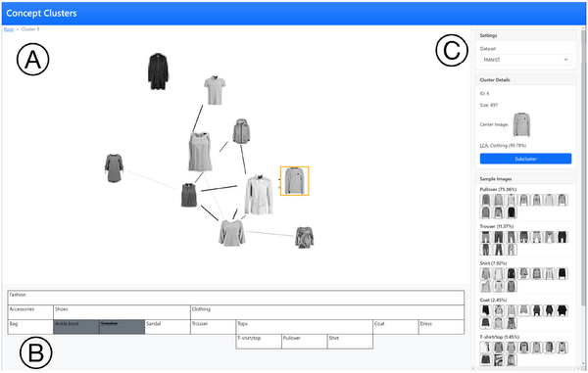Select the white button-up shirt node
Screen dimensions: 588x373
click(259, 195)
